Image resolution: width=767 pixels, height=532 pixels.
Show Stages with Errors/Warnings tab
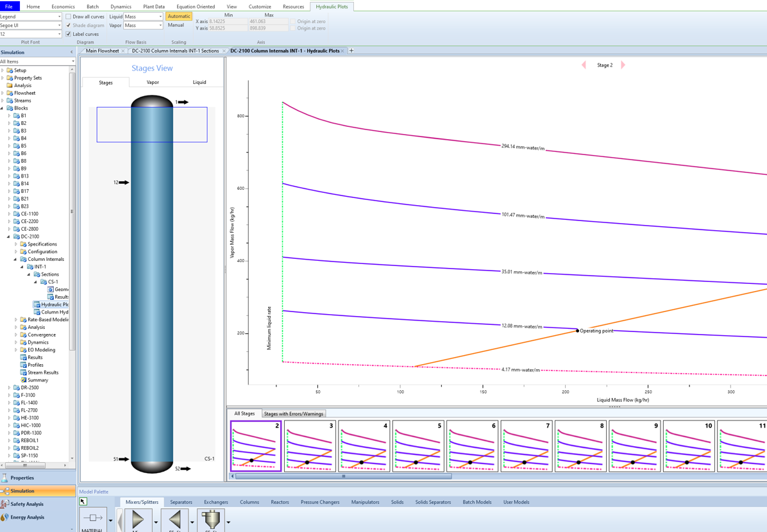[294, 414]
